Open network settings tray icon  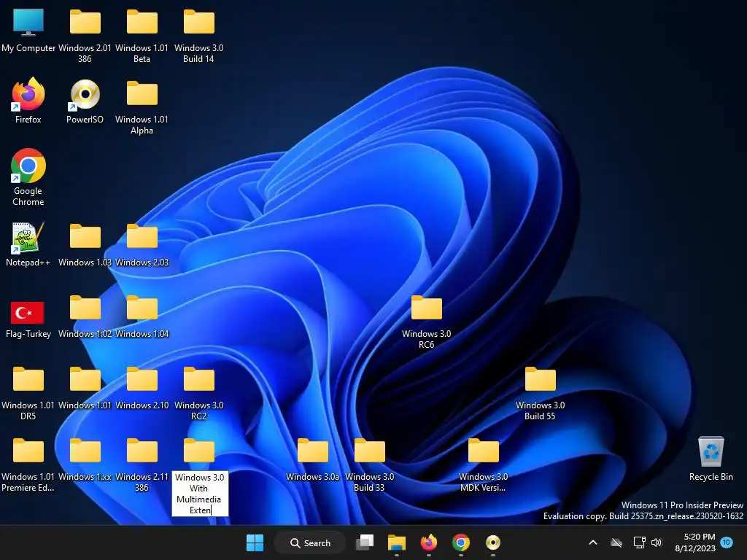pyautogui.click(x=639, y=542)
